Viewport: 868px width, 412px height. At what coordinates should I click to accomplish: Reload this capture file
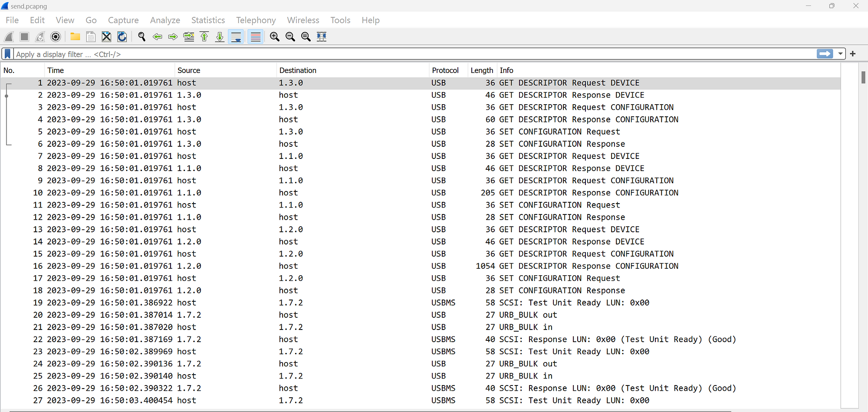point(122,37)
